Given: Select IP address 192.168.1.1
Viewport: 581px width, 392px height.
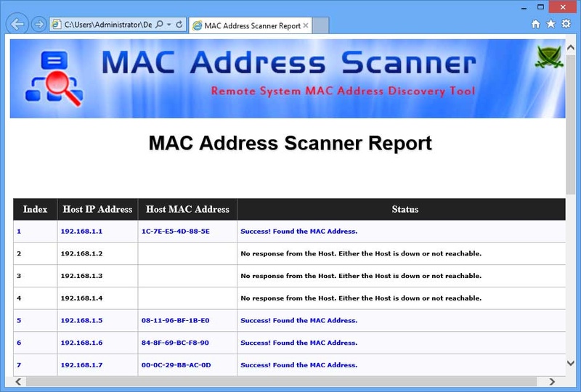Looking at the screenshot, I should [81, 231].
